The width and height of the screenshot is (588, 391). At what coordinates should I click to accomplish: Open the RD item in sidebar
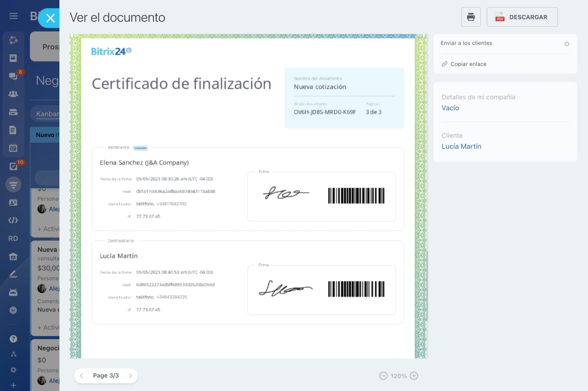[x=13, y=239]
